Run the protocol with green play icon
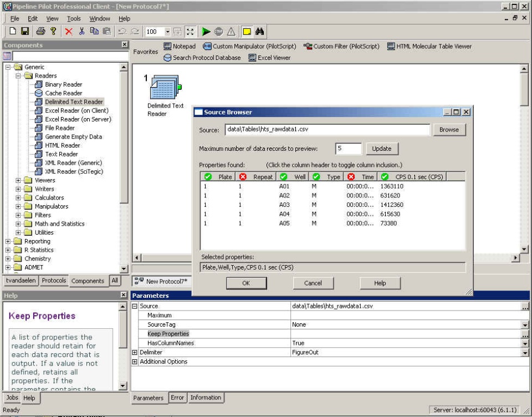 point(206,32)
